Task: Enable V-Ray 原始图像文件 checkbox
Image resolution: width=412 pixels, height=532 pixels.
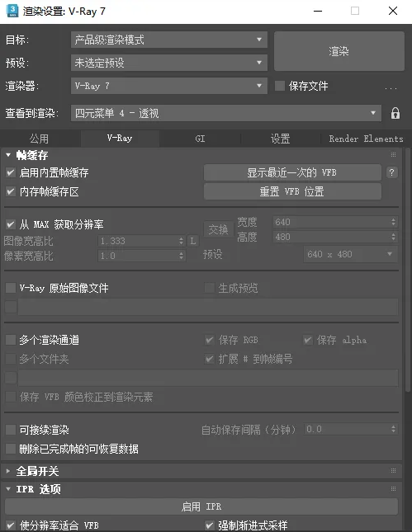Action: point(11,288)
